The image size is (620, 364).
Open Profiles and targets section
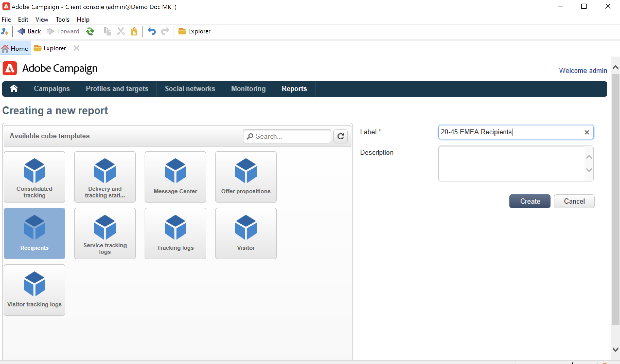coord(117,89)
